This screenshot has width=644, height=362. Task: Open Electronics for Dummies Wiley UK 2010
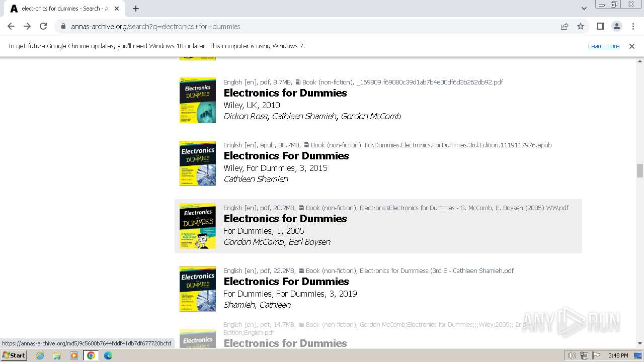[285, 93]
